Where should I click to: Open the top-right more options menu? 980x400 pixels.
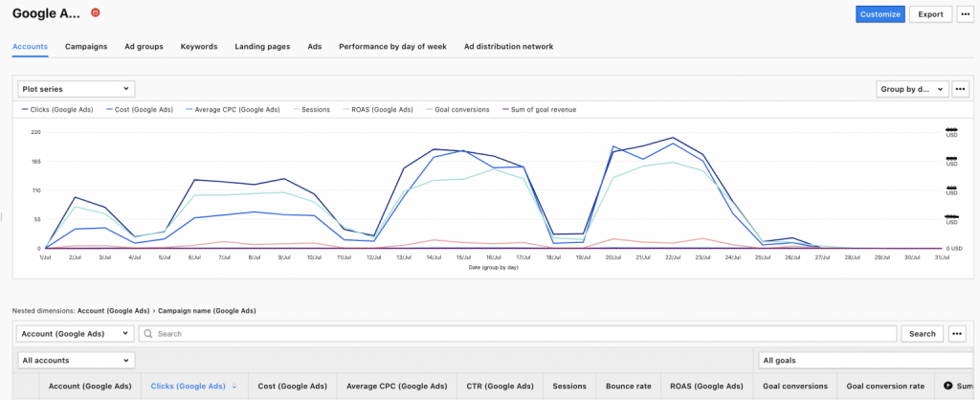pyautogui.click(x=965, y=13)
